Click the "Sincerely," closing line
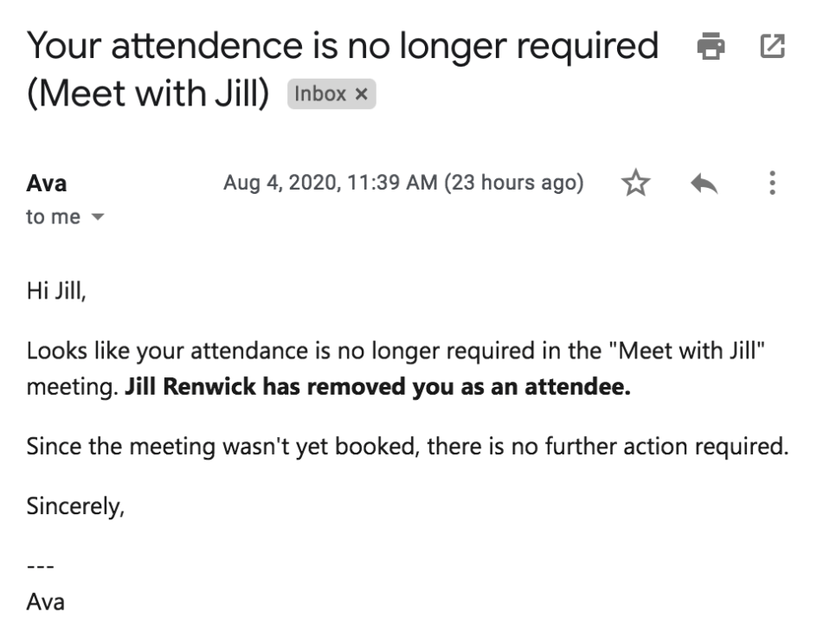 pos(75,506)
